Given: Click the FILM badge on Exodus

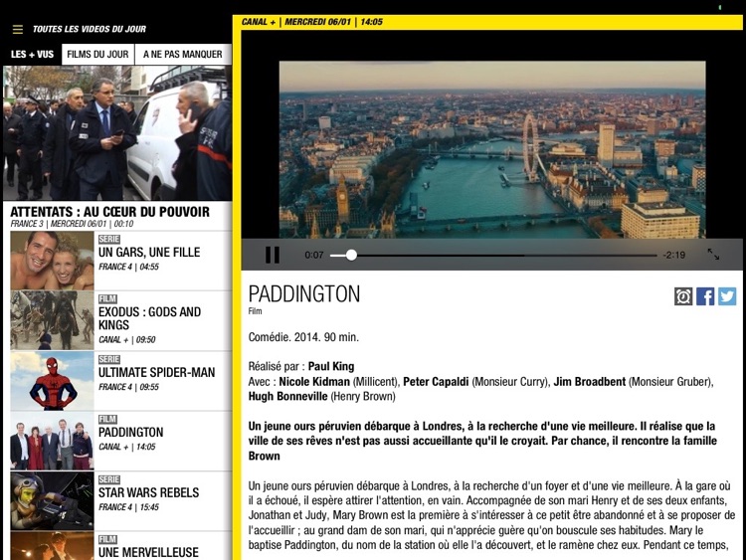Looking at the screenshot, I should click(107, 298).
